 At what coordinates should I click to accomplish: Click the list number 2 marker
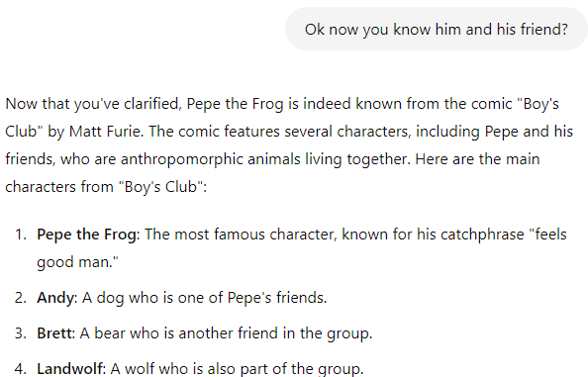coord(21,298)
